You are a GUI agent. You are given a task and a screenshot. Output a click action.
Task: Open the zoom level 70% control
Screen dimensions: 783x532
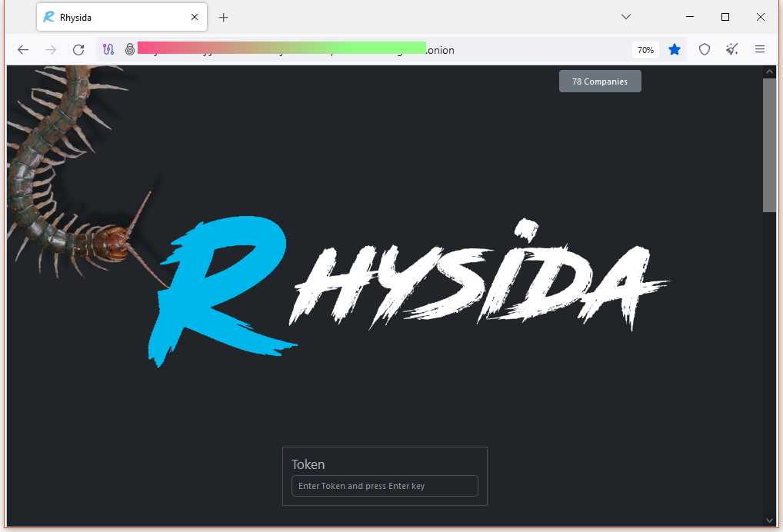click(x=645, y=49)
